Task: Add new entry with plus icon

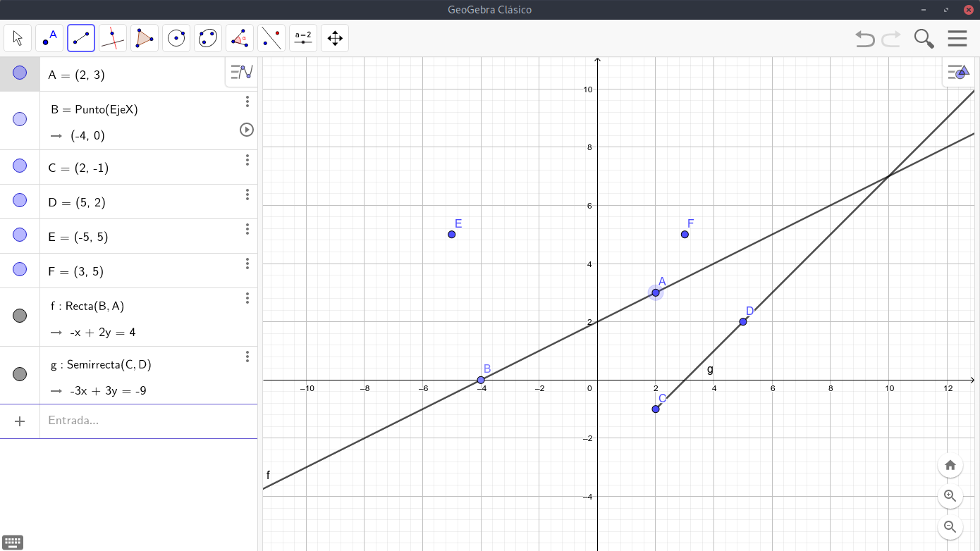Action: [x=20, y=421]
